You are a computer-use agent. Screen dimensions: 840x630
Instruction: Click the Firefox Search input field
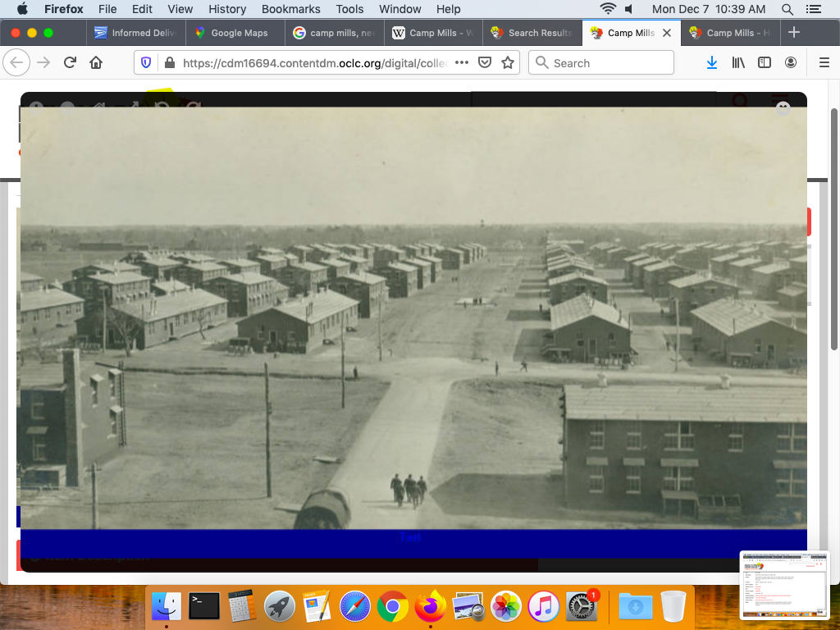click(607, 63)
